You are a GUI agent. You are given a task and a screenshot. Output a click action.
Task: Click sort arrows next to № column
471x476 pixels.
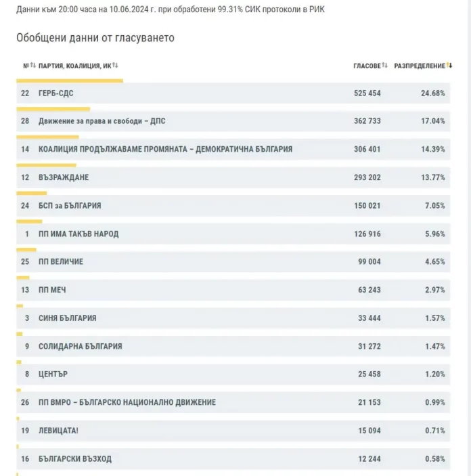(x=32, y=66)
